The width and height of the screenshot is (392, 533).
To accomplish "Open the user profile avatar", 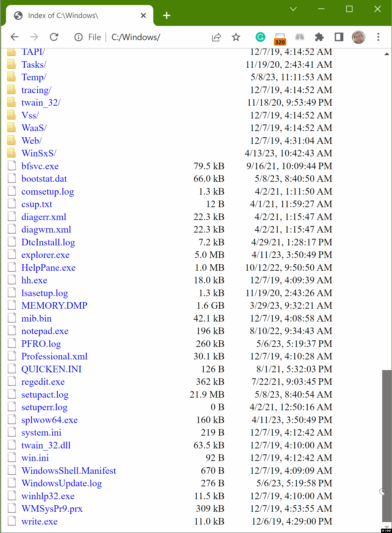I will click(358, 37).
